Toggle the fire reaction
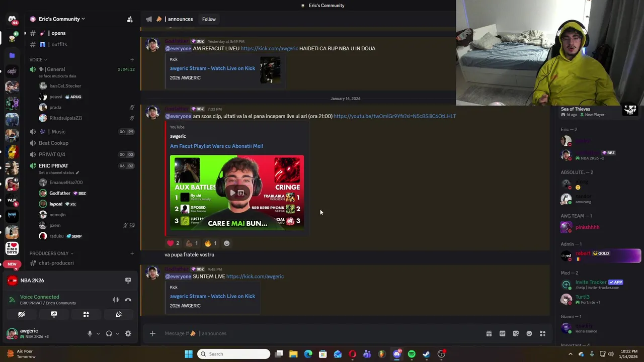This screenshot has height=362, width=644. [x=211, y=243]
